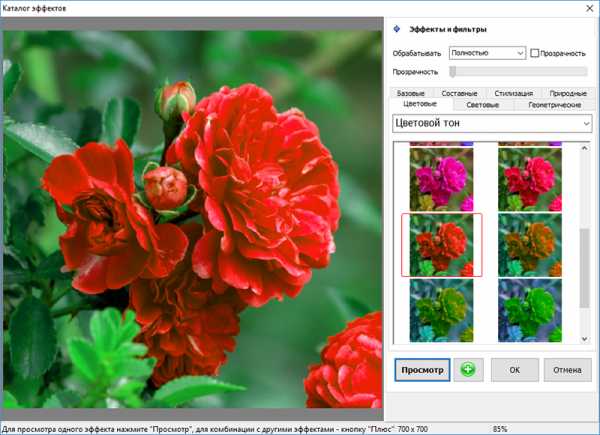Image resolution: width=600 pixels, height=435 pixels.
Task: Click the large red flower preview image
Action: coord(192,219)
